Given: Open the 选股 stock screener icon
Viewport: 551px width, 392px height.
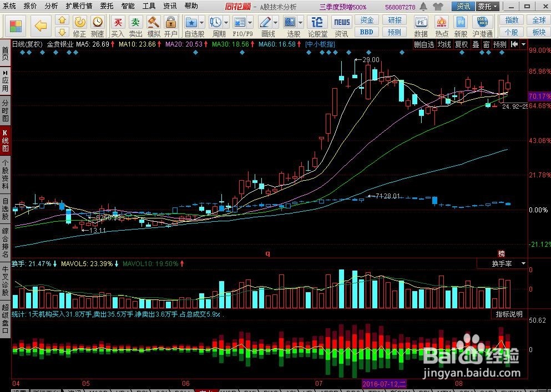Looking at the screenshot, I should [290, 23].
